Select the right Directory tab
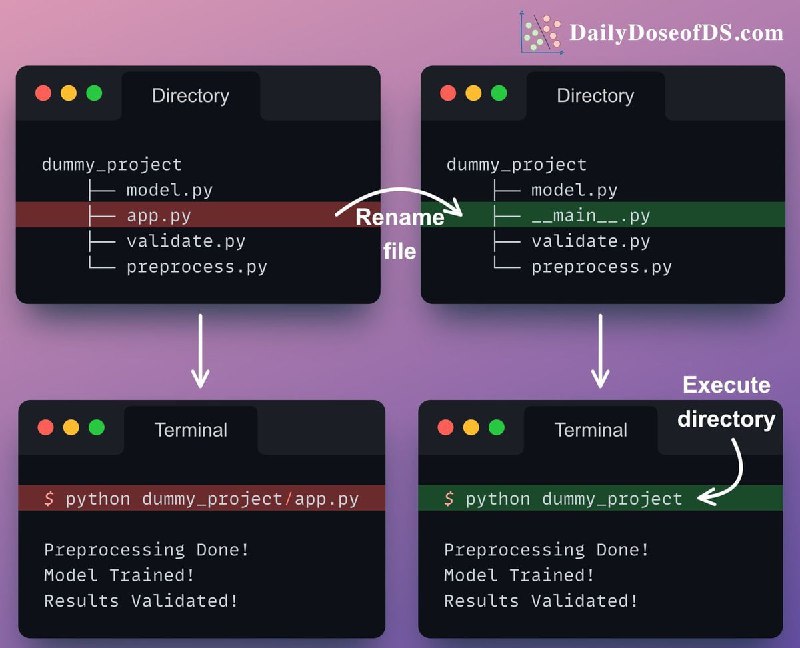The width and height of the screenshot is (800, 648). click(595, 96)
